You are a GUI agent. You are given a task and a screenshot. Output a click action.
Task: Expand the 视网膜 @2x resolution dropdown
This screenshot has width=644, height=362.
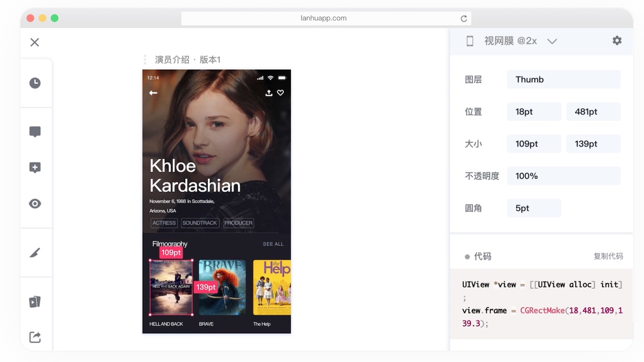(552, 41)
